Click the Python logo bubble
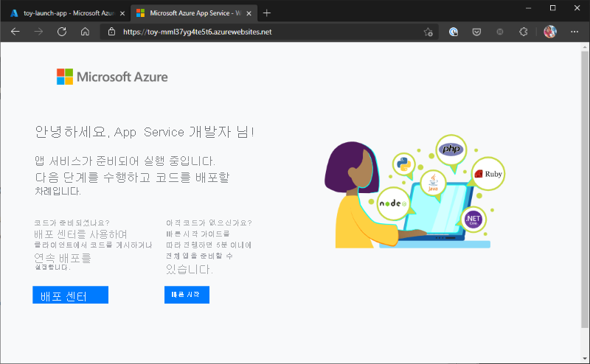This screenshot has width=590, height=364. (403, 164)
